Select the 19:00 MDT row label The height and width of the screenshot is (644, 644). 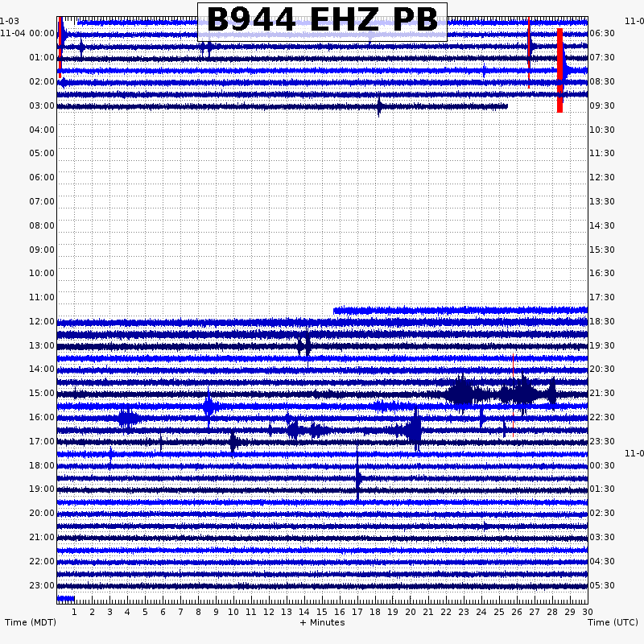click(42, 489)
